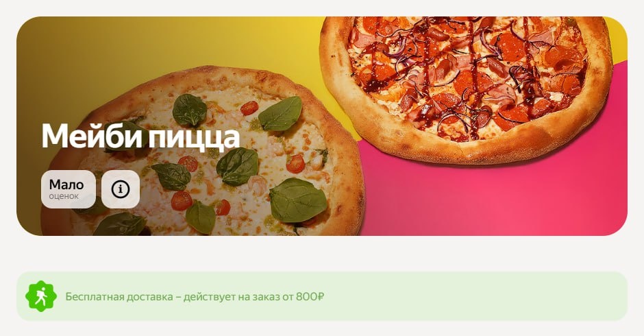Open the "Мало оценок" rating badge

(x=69, y=189)
